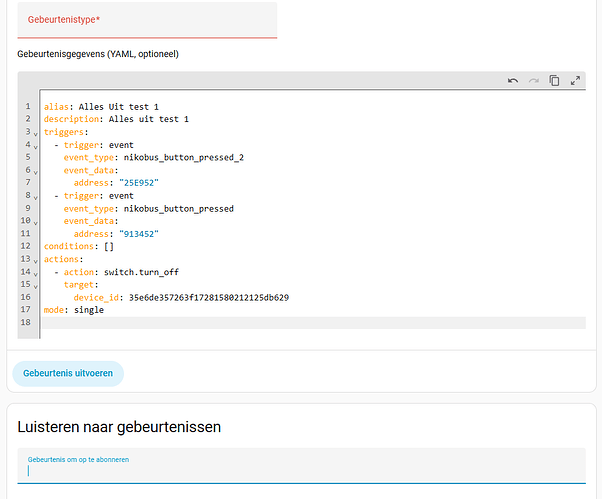Click the redo icon in the editor toolbar

(534, 81)
